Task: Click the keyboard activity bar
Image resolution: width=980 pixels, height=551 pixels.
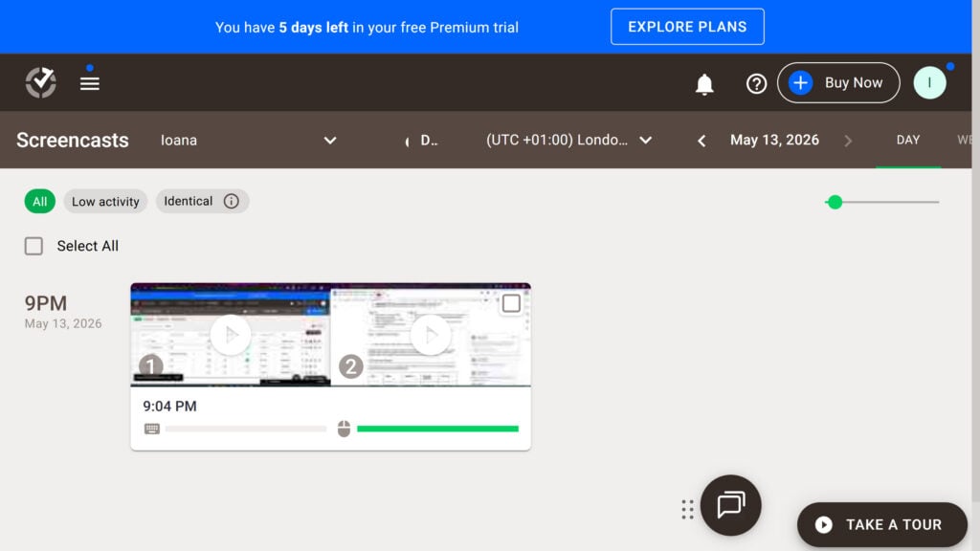Action: 246,429
